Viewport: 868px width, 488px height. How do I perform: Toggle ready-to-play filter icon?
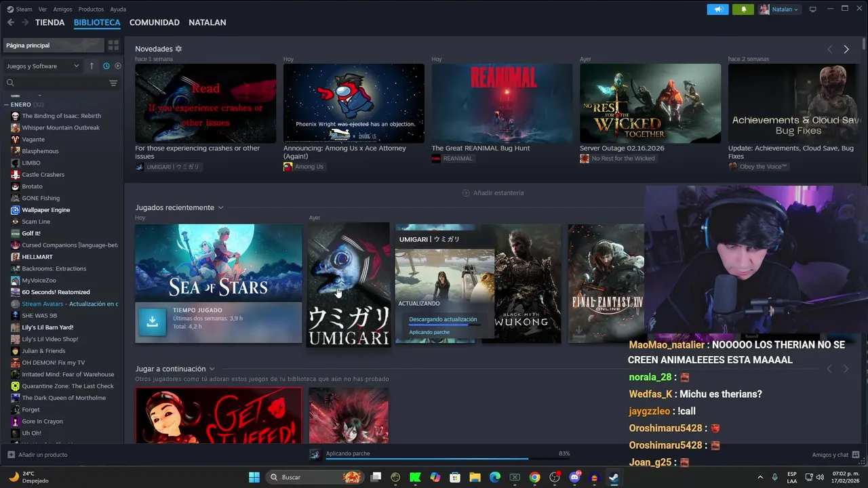pos(117,66)
